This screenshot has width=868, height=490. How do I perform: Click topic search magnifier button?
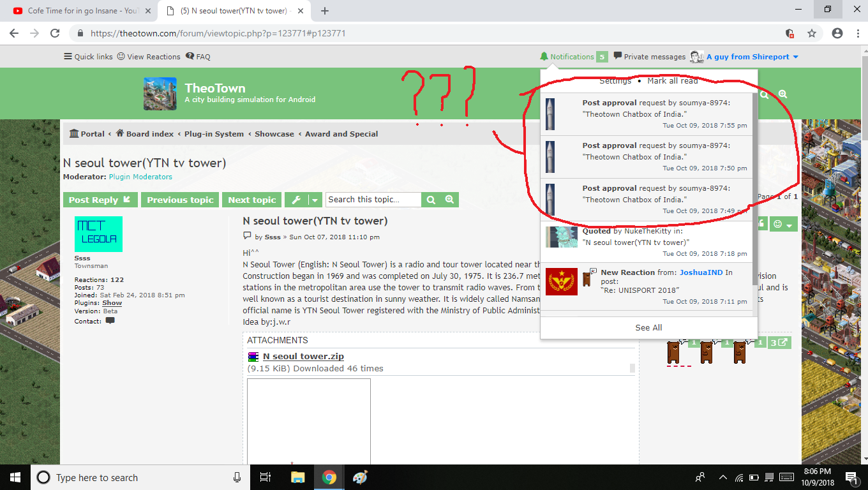click(431, 200)
